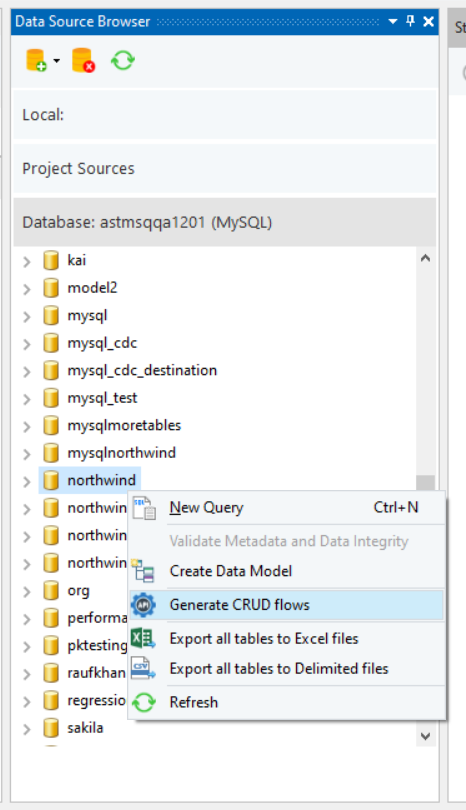Click the org database cylinder icon
466x810 pixels.
pos(51,590)
